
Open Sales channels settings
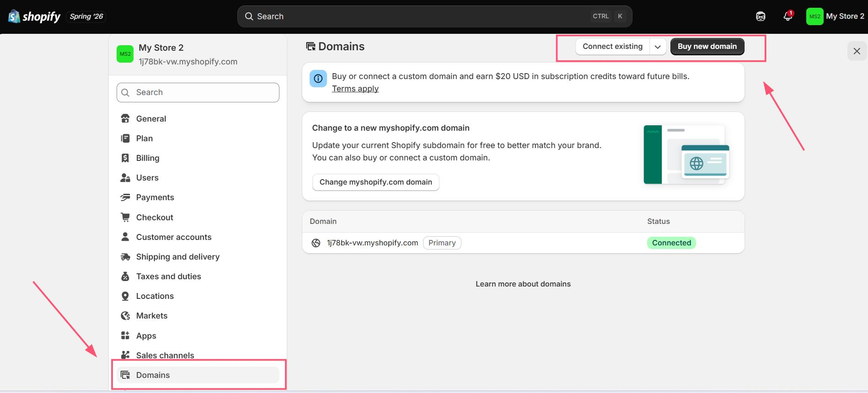coord(198,356)
